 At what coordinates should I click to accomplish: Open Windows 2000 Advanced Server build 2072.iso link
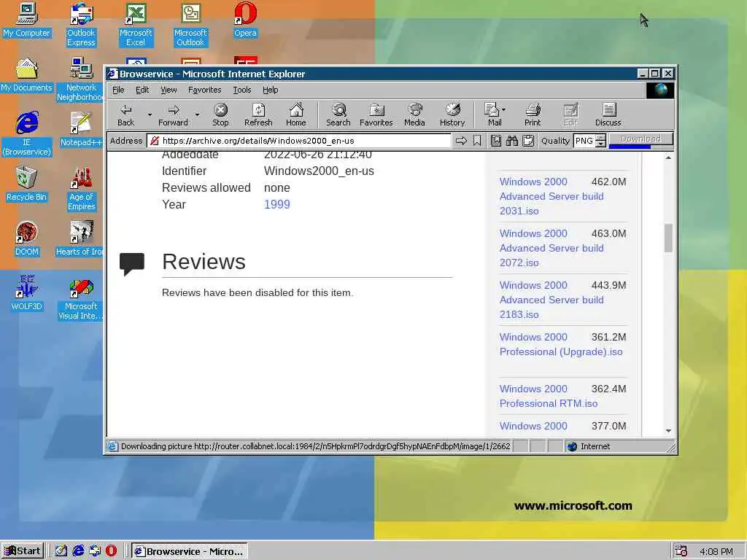pyautogui.click(x=551, y=248)
